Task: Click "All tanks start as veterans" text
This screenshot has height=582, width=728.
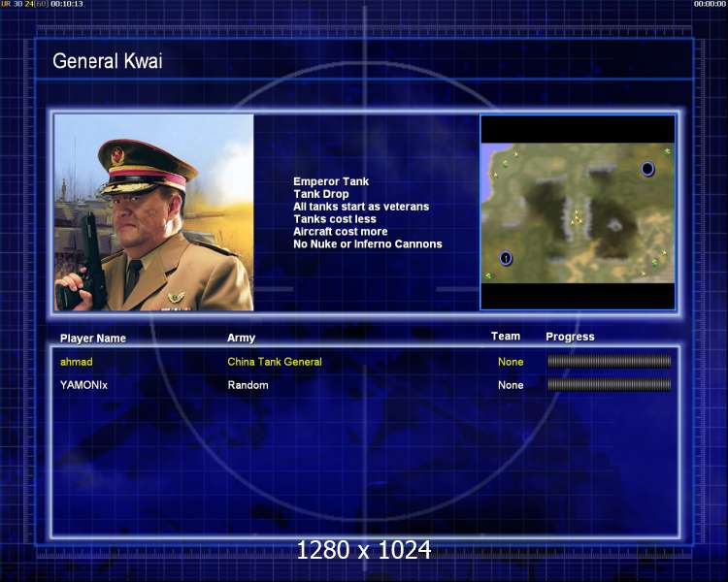Action: click(361, 207)
